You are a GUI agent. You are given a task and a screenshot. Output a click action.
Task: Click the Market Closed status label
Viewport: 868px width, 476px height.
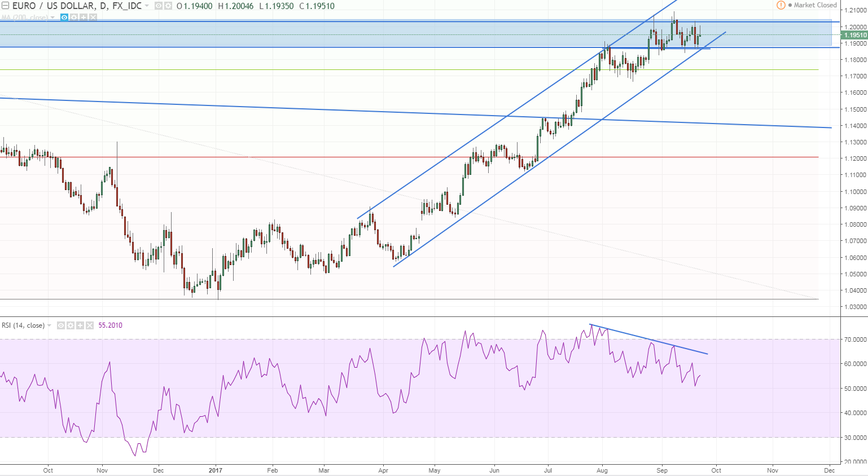(x=815, y=5)
